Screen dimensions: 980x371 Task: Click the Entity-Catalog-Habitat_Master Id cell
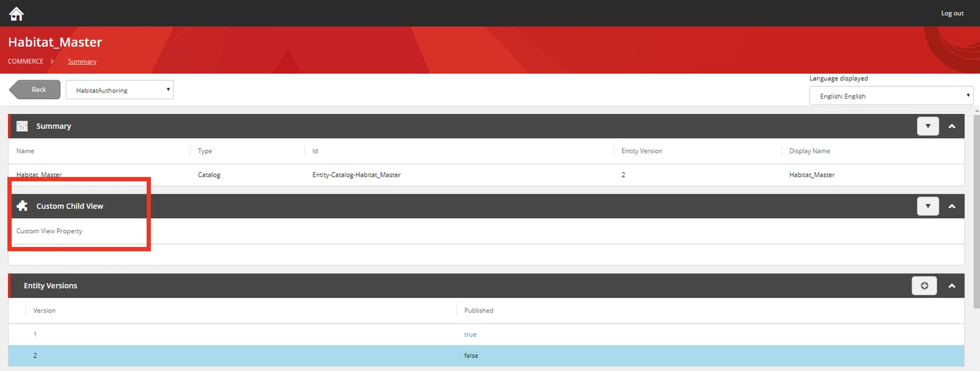pos(356,175)
